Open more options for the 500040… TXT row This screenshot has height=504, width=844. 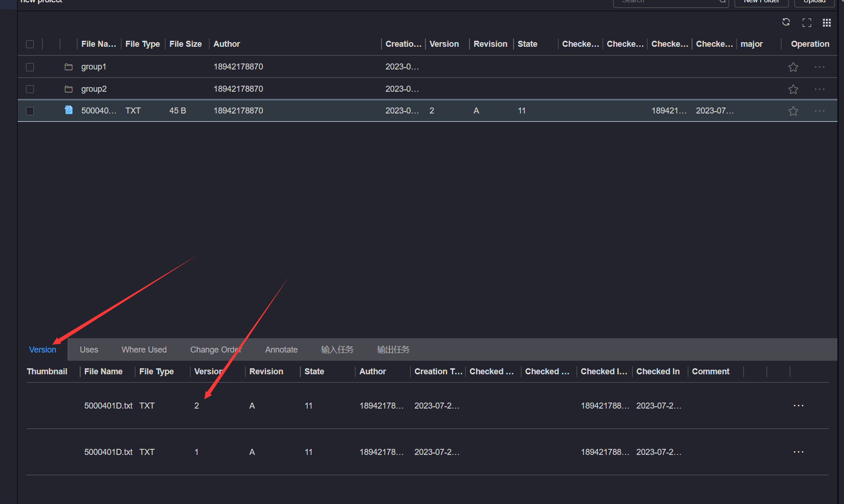tap(819, 111)
